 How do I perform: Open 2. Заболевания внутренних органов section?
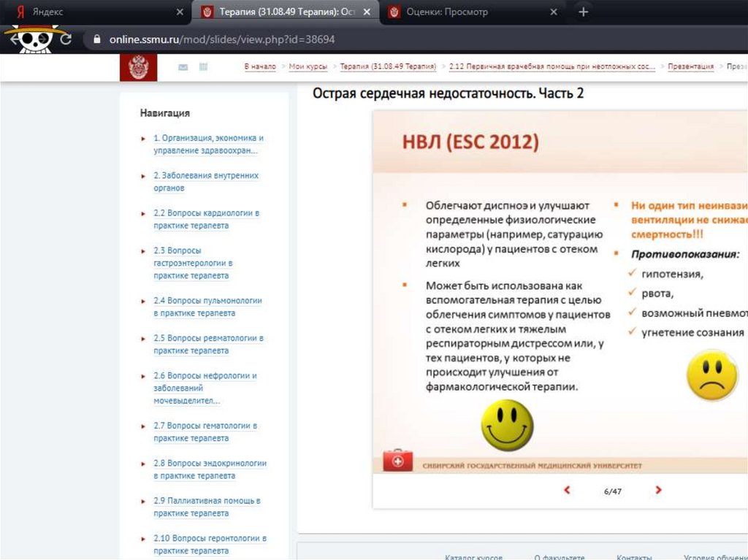206,182
